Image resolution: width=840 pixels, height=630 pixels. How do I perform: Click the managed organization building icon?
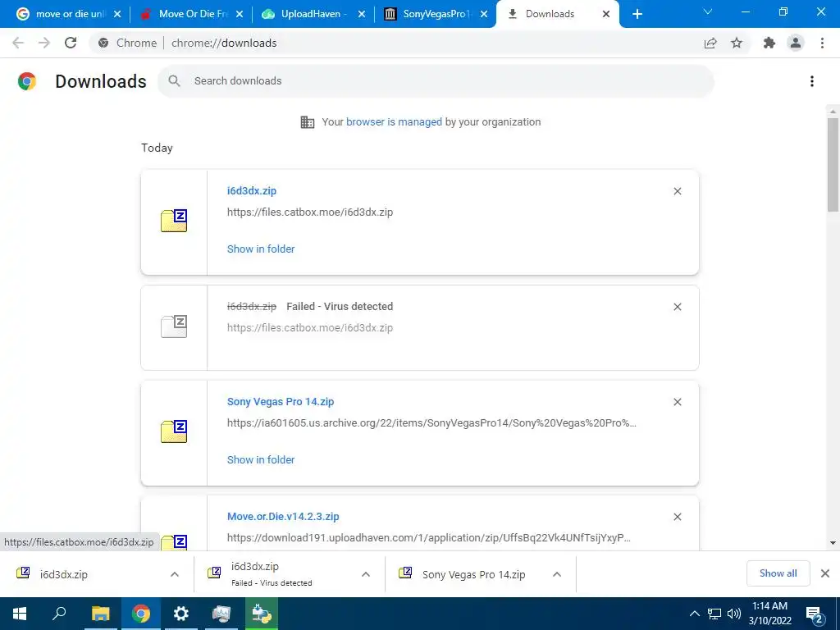308,122
